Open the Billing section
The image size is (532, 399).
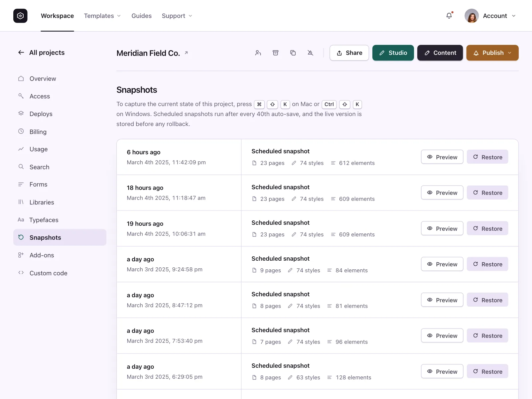[60, 132]
